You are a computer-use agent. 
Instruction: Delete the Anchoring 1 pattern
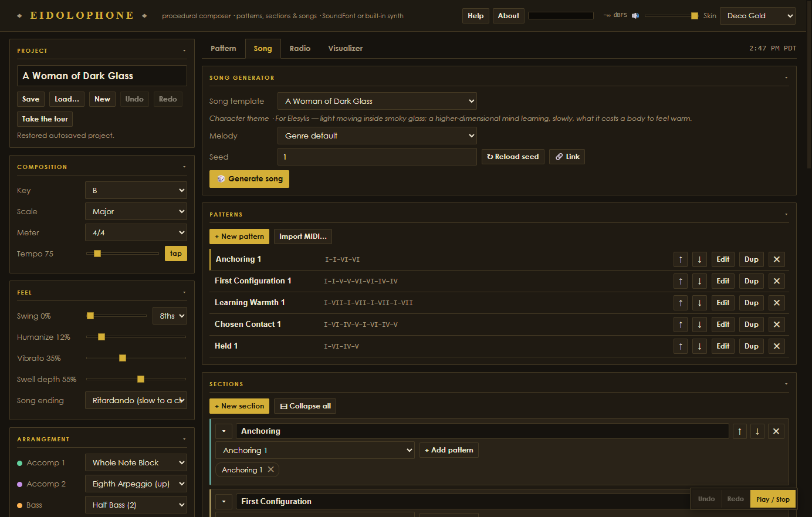pyautogui.click(x=777, y=259)
